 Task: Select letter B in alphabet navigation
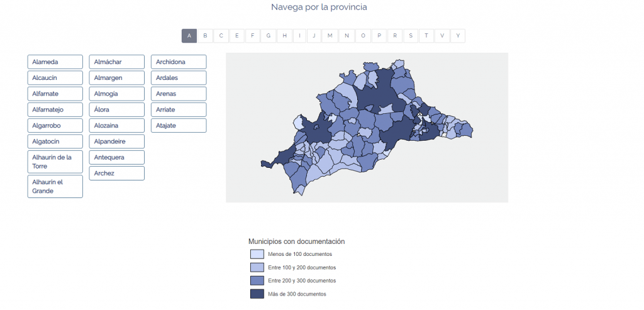(x=205, y=36)
